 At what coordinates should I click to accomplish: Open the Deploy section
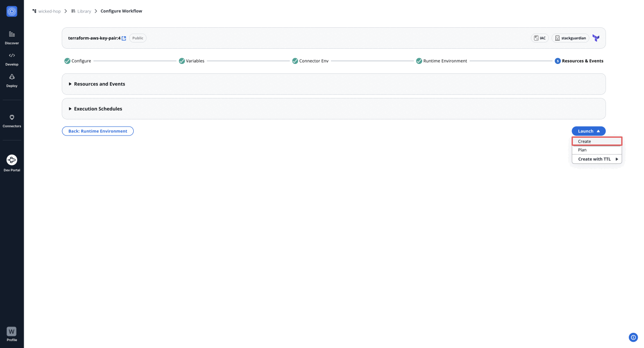(12, 80)
